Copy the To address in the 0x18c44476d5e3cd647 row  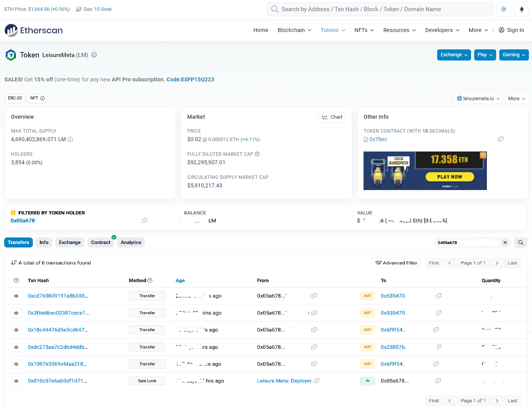tap(436, 330)
